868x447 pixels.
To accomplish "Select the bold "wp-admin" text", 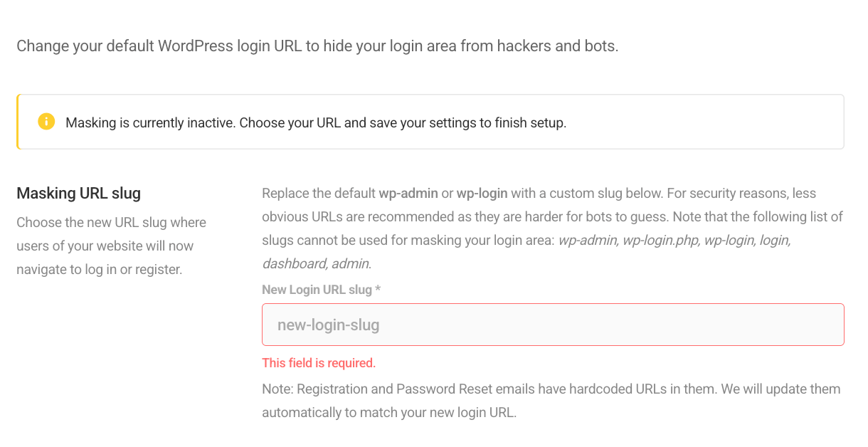I will pos(408,193).
